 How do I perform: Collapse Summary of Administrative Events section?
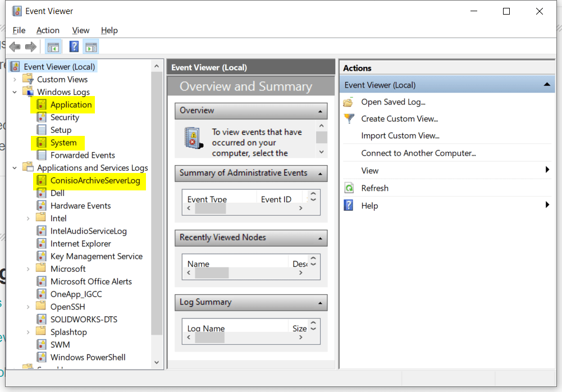click(x=320, y=174)
